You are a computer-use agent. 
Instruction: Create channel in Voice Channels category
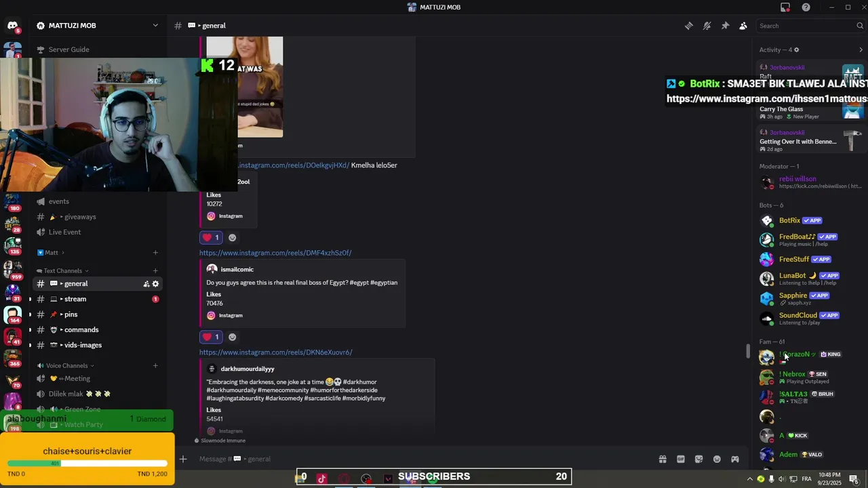(x=155, y=366)
